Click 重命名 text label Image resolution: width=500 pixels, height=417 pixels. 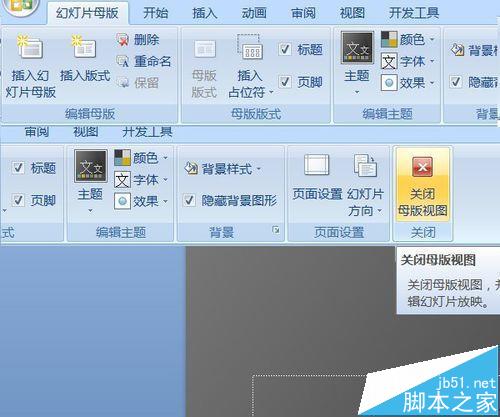153,61
